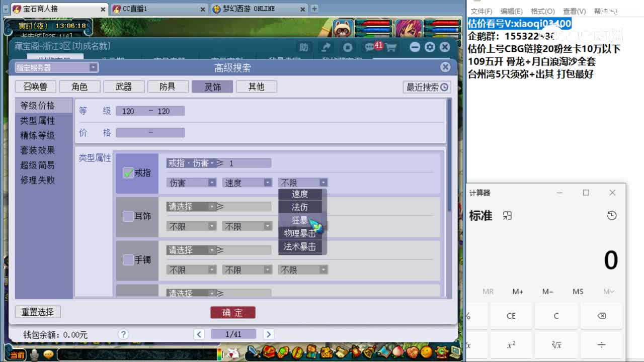This screenshot has width=644, height=362.
Task: Click the red 确定 button
Action: click(232, 312)
